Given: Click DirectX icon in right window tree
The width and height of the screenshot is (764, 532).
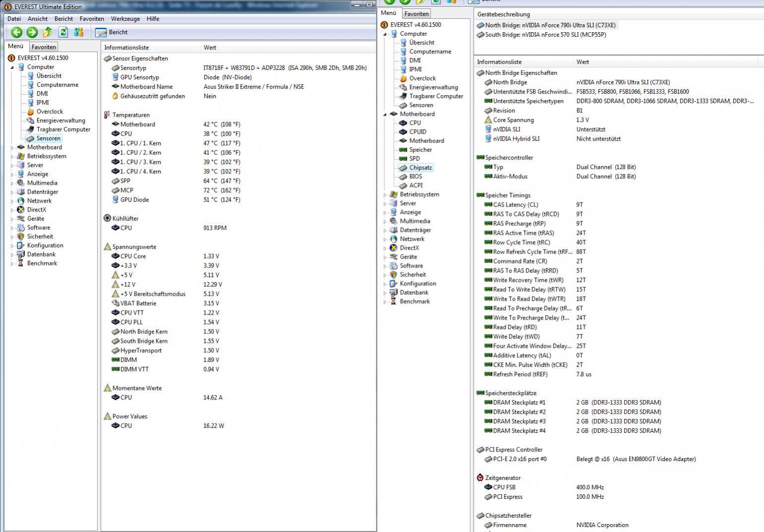Looking at the screenshot, I should click(393, 248).
